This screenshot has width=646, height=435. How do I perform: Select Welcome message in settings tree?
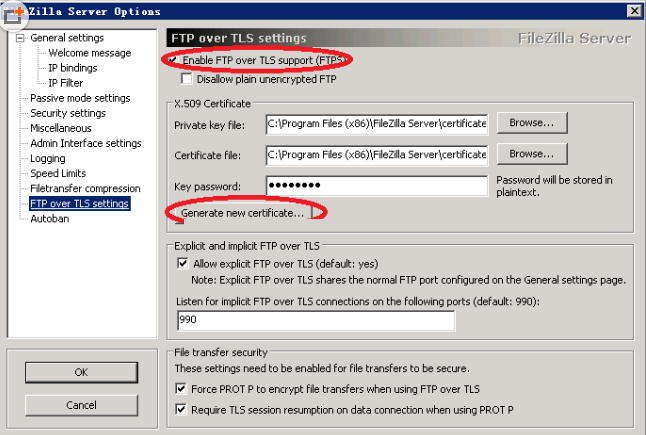89,53
